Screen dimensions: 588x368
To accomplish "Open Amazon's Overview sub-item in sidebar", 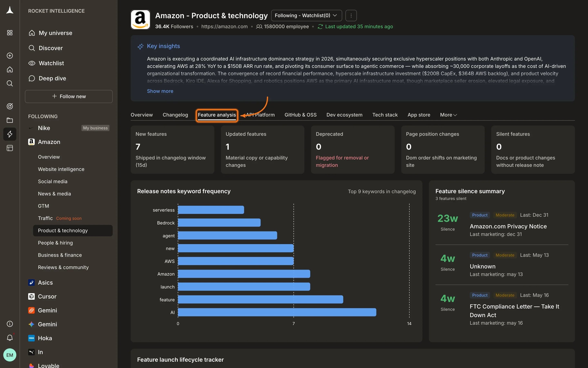I will [x=49, y=157].
